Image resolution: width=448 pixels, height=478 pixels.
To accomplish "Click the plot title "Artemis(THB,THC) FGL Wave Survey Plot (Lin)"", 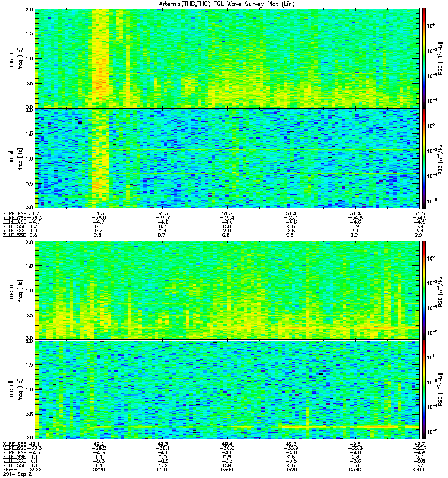I will (227, 4).
